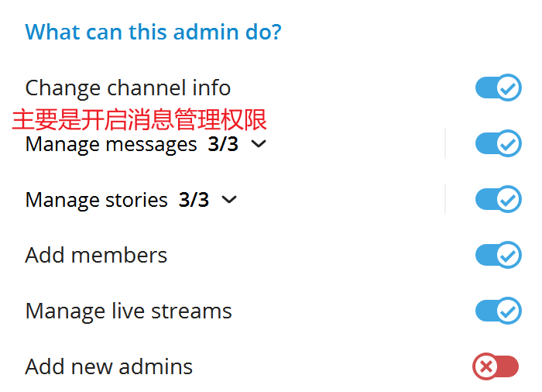The height and width of the screenshot is (392, 542).
Task: Click the Add members label
Action: tap(96, 256)
